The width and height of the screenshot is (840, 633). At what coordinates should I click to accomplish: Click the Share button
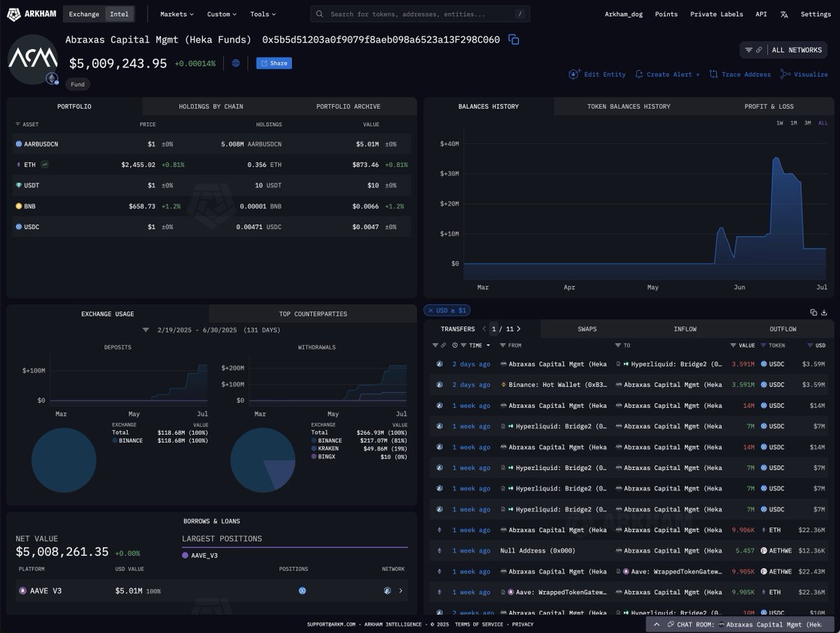tap(274, 63)
